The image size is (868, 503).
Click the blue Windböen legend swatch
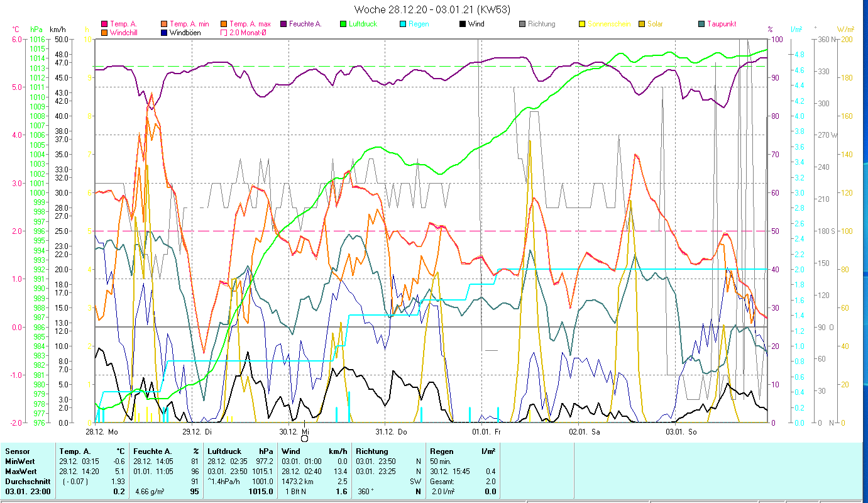pyautogui.click(x=164, y=32)
